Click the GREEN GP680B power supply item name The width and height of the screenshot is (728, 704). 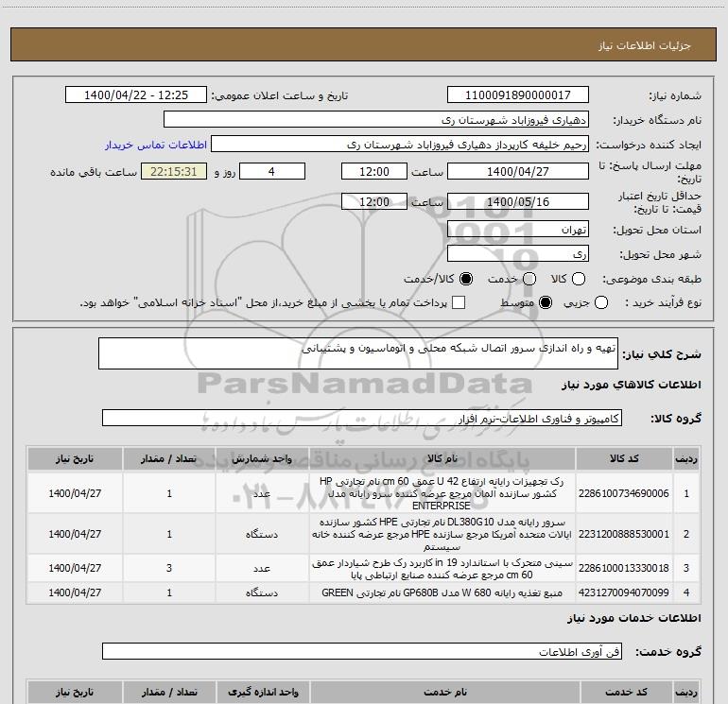tap(442, 592)
